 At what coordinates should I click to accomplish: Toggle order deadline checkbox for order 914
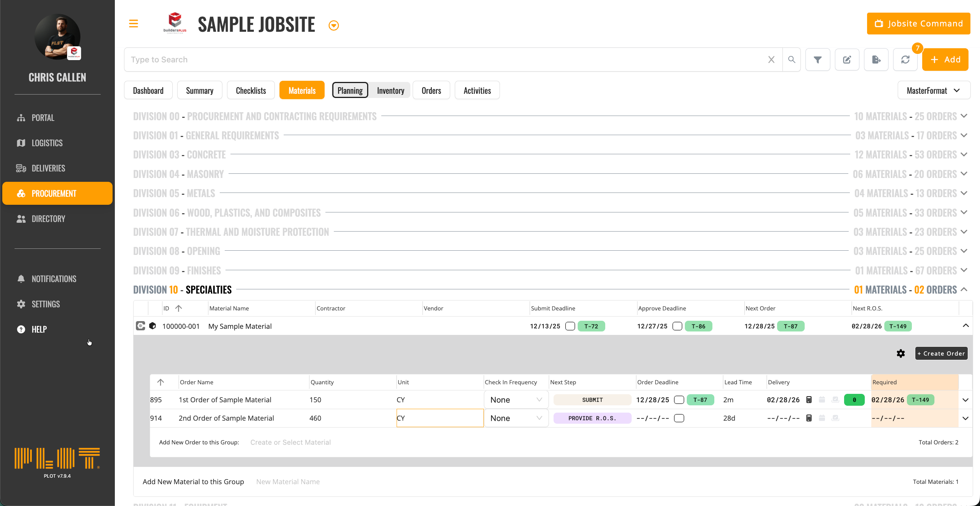click(679, 418)
